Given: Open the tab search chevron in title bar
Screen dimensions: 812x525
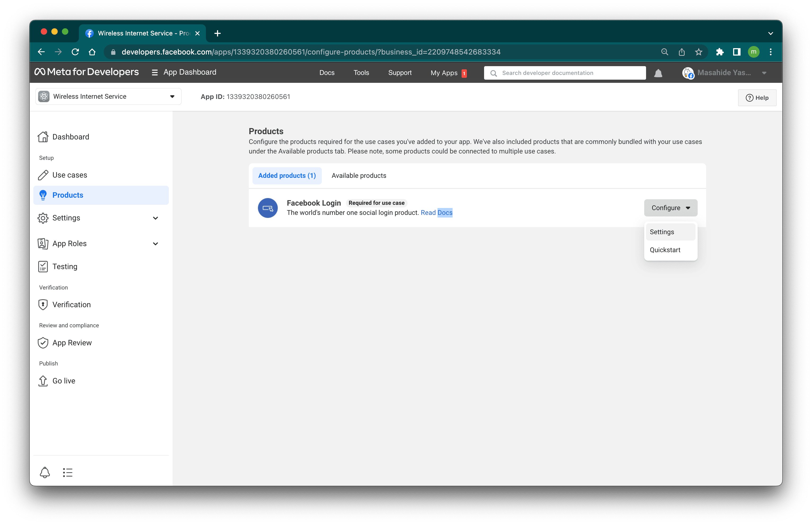Looking at the screenshot, I should click(770, 33).
